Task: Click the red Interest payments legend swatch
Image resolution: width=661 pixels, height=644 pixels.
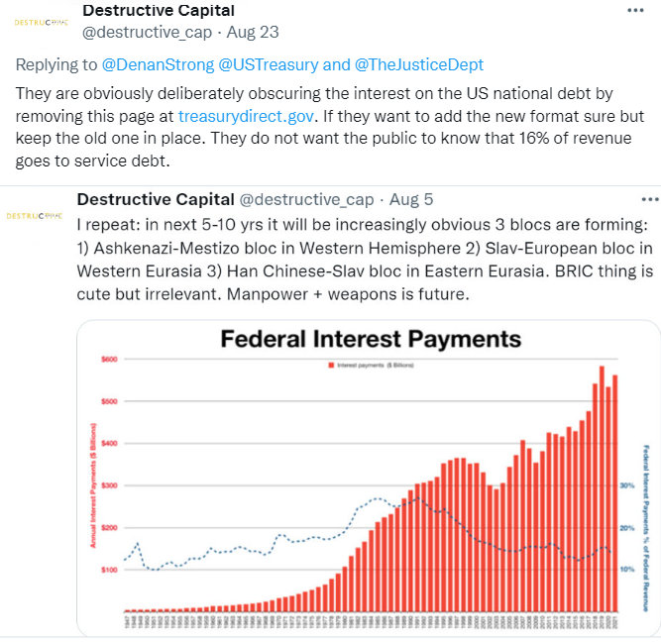Action: pos(328,366)
